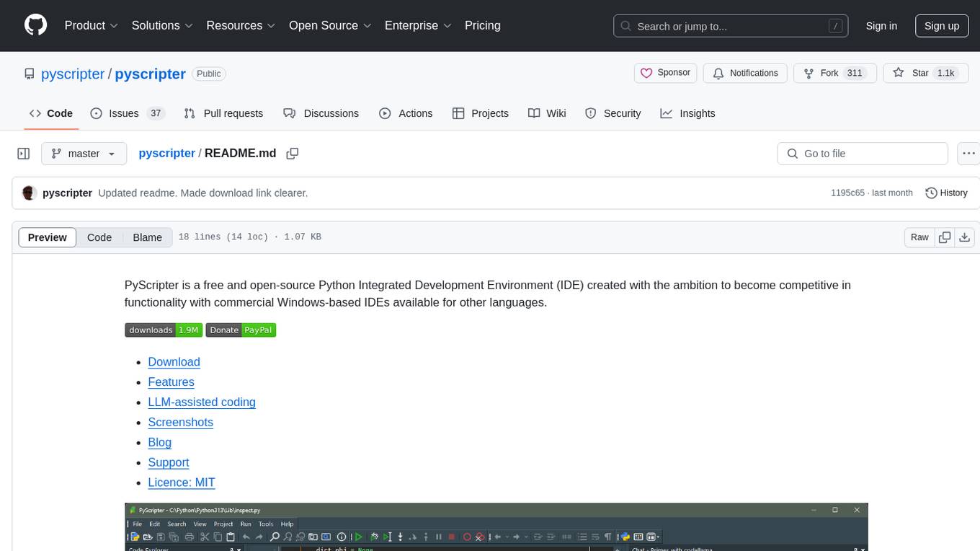Expand the Solutions menu

click(x=162, y=25)
